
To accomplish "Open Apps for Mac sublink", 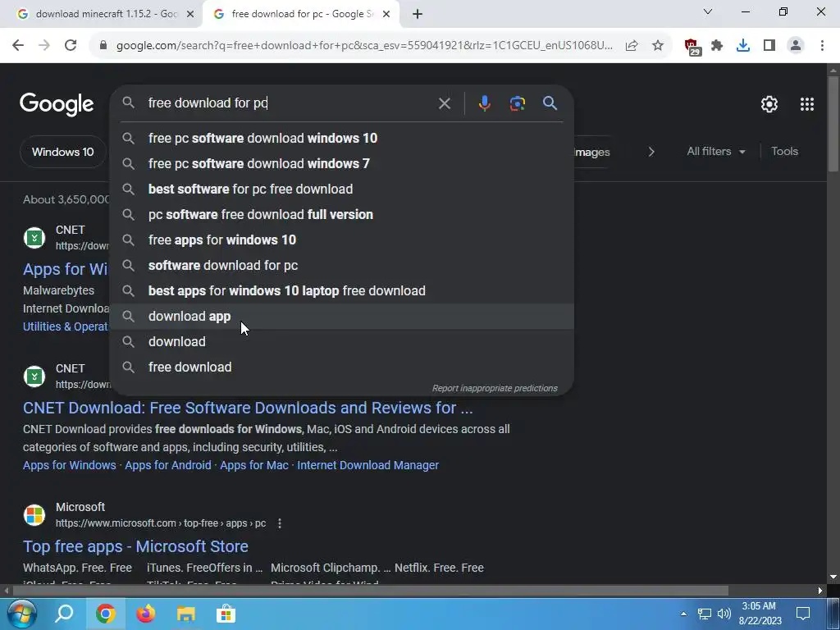I will [x=254, y=465].
